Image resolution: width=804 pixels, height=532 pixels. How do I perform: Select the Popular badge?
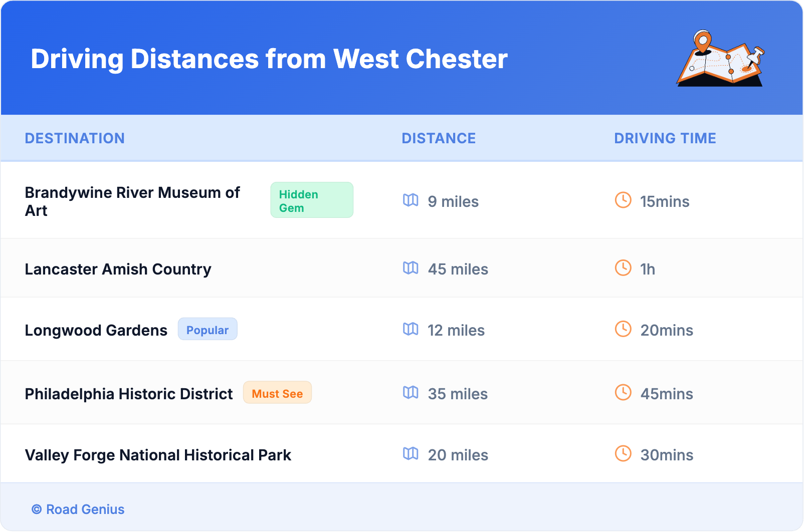(x=208, y=330)
